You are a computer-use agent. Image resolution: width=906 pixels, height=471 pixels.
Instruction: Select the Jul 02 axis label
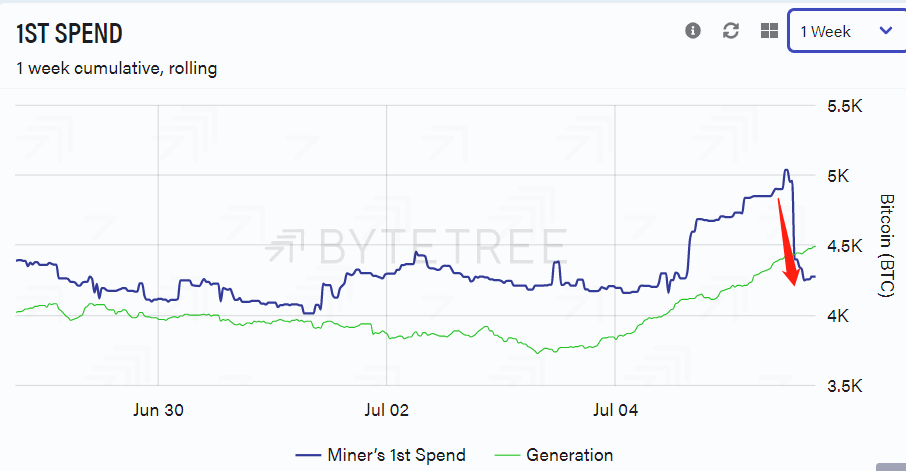pyautogui.click(x=387, y=410)
